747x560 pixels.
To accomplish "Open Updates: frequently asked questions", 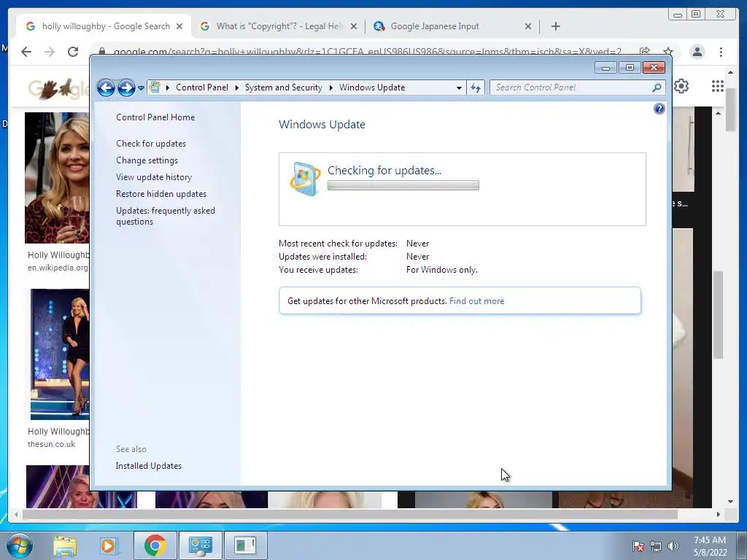I will pos(166,216).
